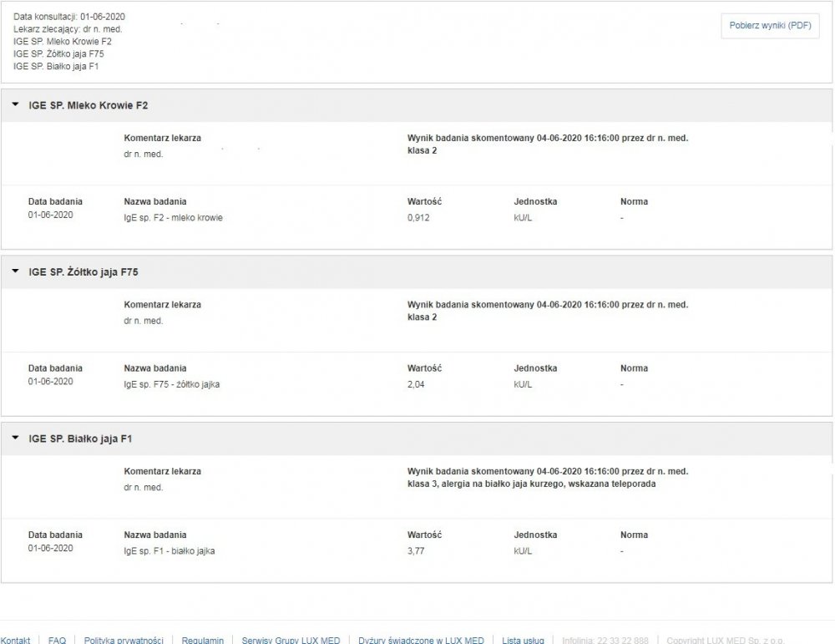Click the cow milk value 0,912
Image resolution: width=835 pixels, height=644 pixels.
pos(419,218)
